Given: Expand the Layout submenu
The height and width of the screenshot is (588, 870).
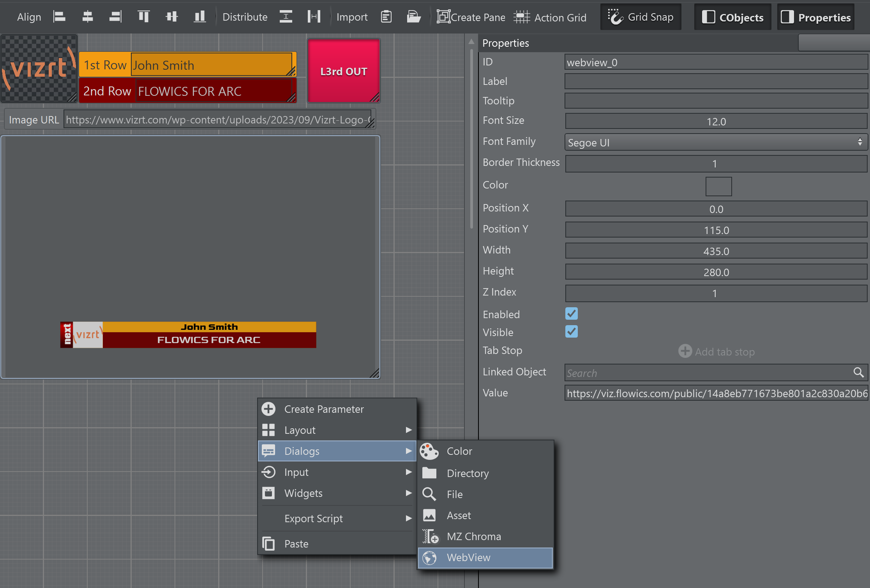Looking at the screenshot, I should [337, 430].
